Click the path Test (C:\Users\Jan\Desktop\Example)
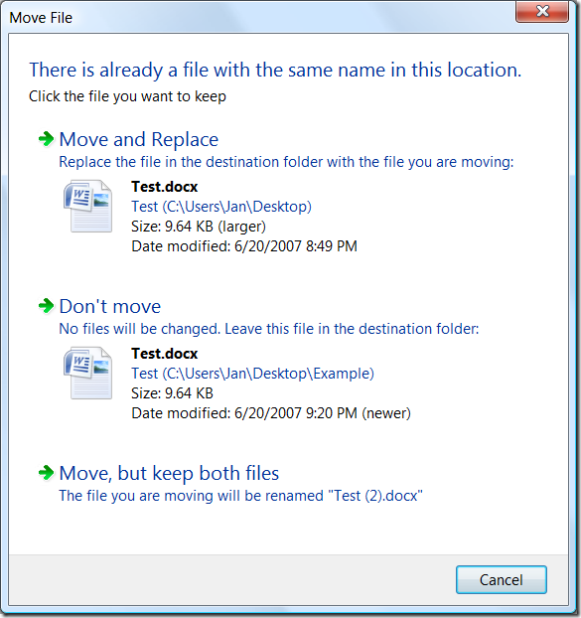 coord(253,373)
